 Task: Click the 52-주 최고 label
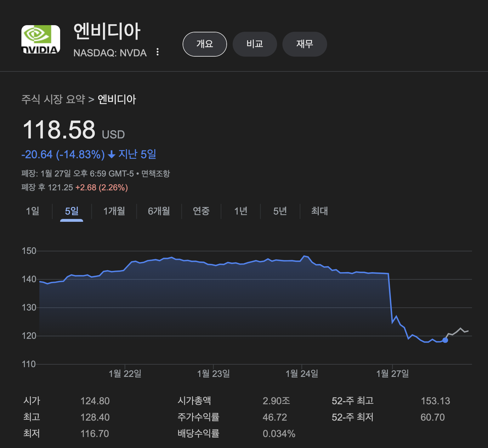[x=353, y=401]
